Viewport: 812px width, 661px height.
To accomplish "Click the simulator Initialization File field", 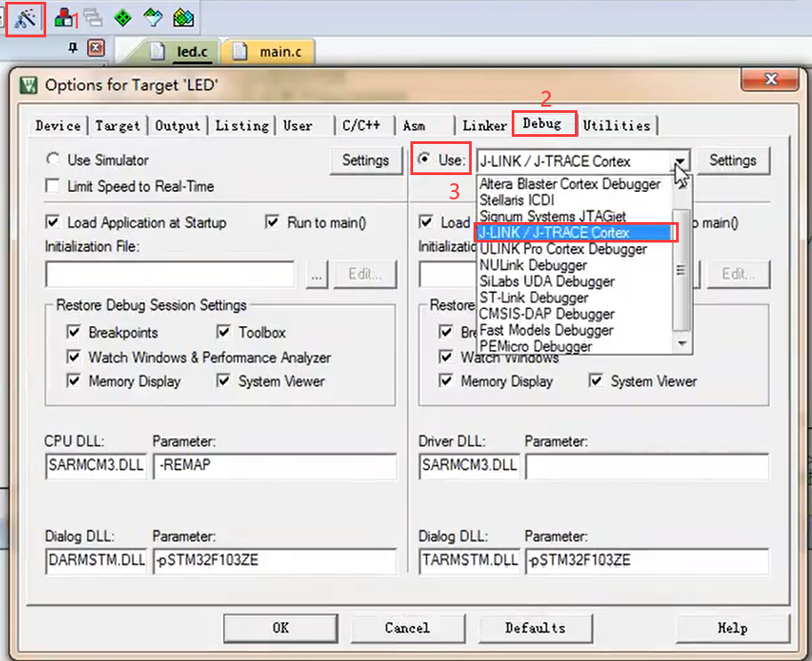I will pyautogui.click(x=170, y=274).
